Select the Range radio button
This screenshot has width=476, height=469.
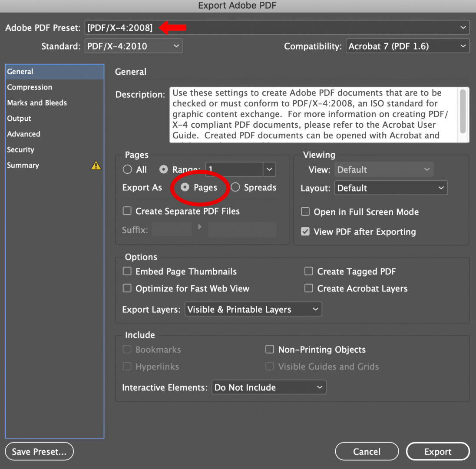pos(164,169)
